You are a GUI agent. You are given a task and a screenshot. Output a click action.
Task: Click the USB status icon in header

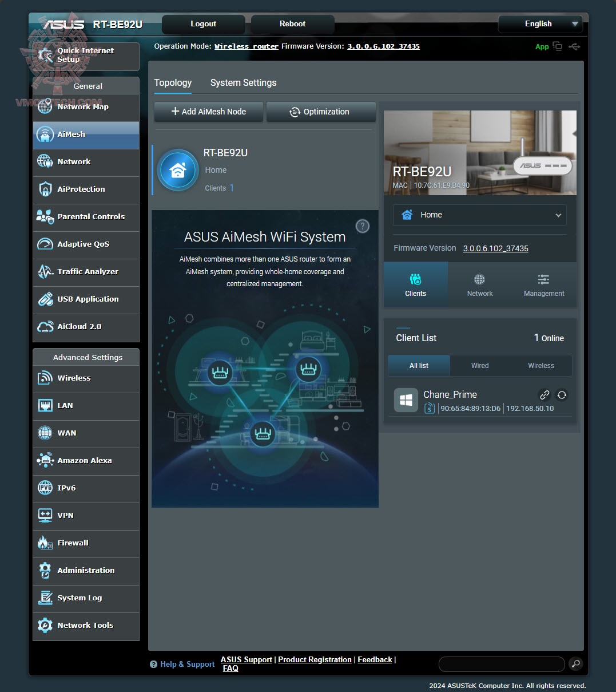(574, 47)
